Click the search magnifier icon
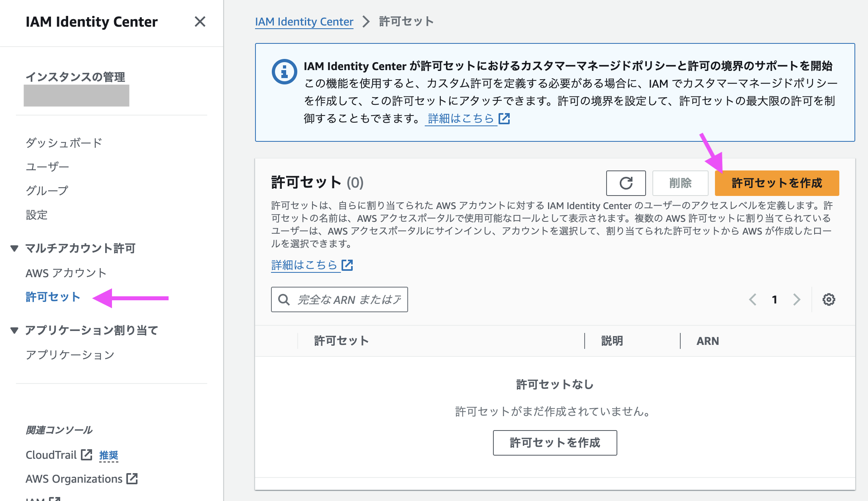The image size is (868, 501). tap(284, 299)
